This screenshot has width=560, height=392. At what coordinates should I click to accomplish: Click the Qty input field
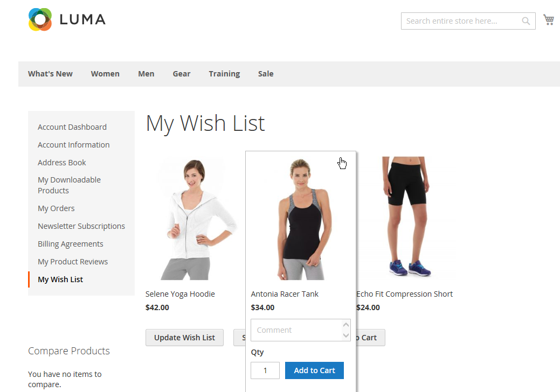[x=265, y=370]
